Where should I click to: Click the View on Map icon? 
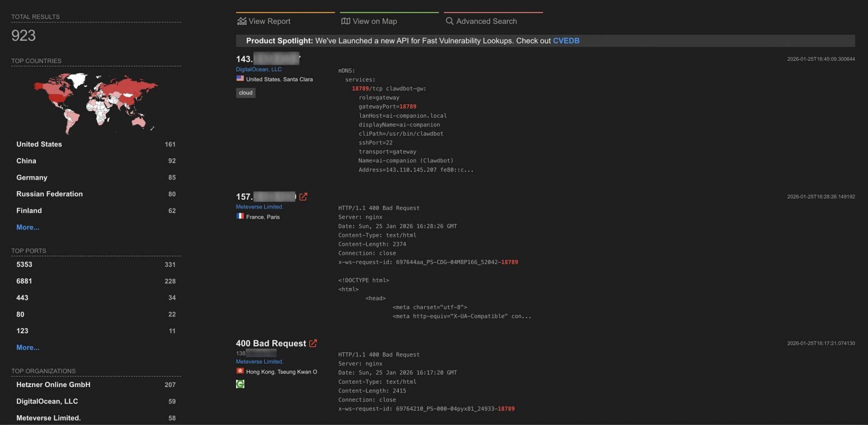point(346,21)
